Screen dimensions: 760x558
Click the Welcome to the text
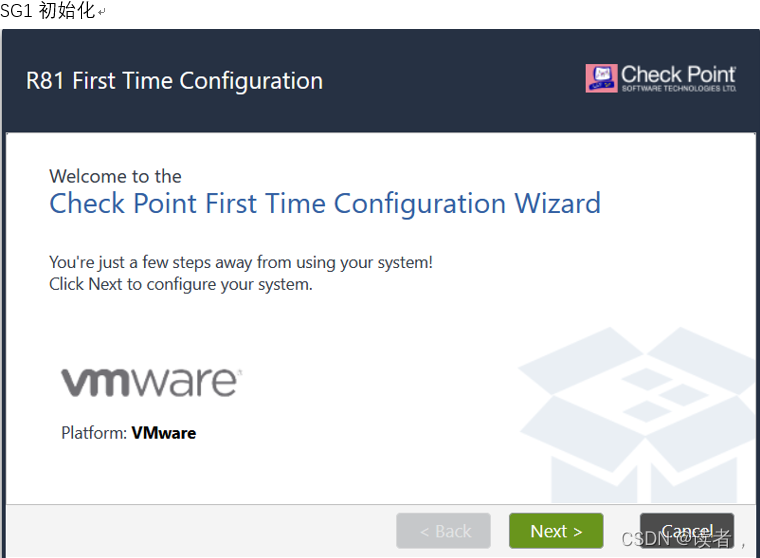coord(115,176)
